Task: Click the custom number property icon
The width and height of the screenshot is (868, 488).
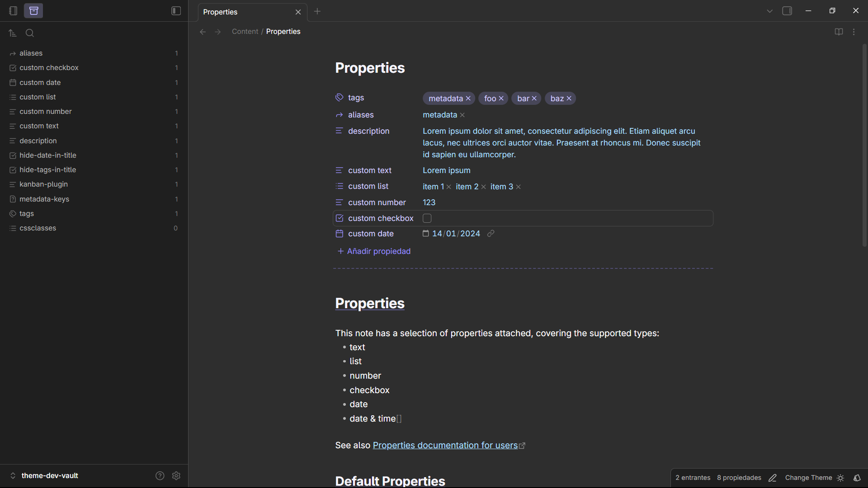Action: click(x=340, y=202)
